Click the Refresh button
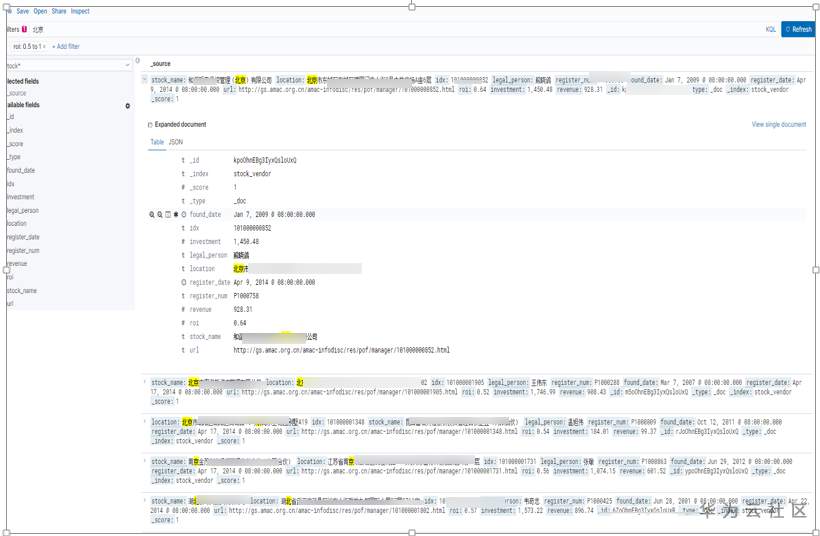The height and width of the screenshot is (536, 820). pos(798,29)
